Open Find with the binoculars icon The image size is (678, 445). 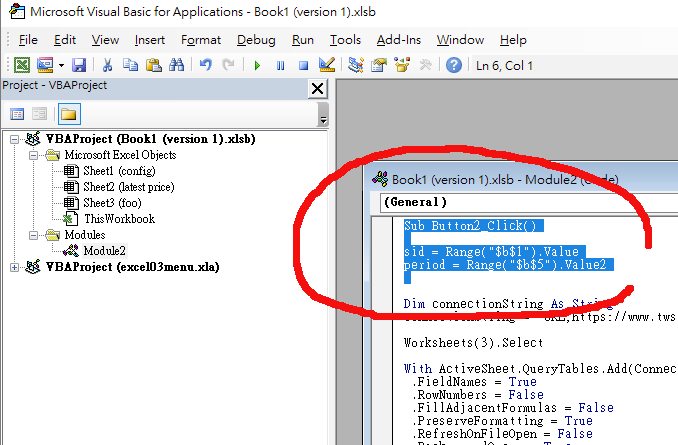(177, 65)
